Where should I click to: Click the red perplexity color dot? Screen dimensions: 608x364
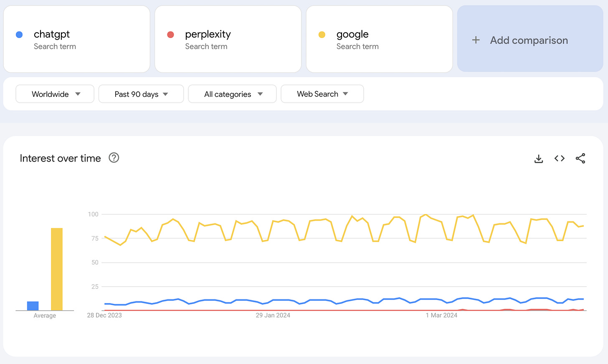[170, 35]
